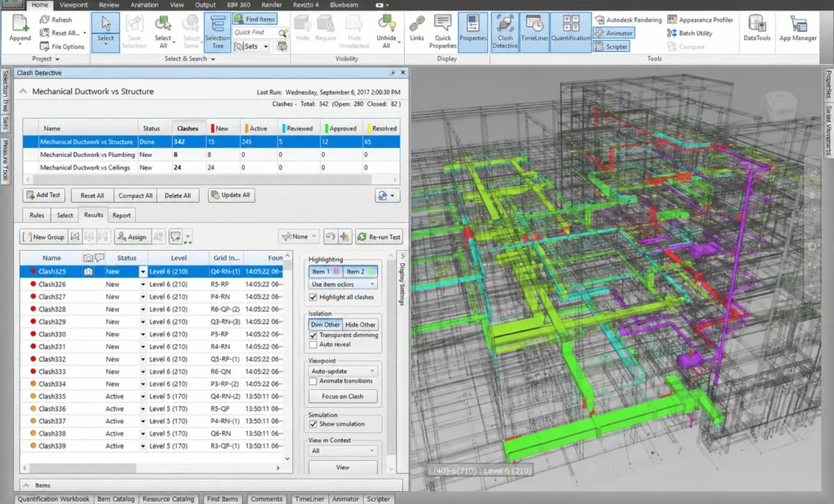Click the Unhide All icon
The width and height of the screenshot is (834, 504).
(x=386, y=24)
